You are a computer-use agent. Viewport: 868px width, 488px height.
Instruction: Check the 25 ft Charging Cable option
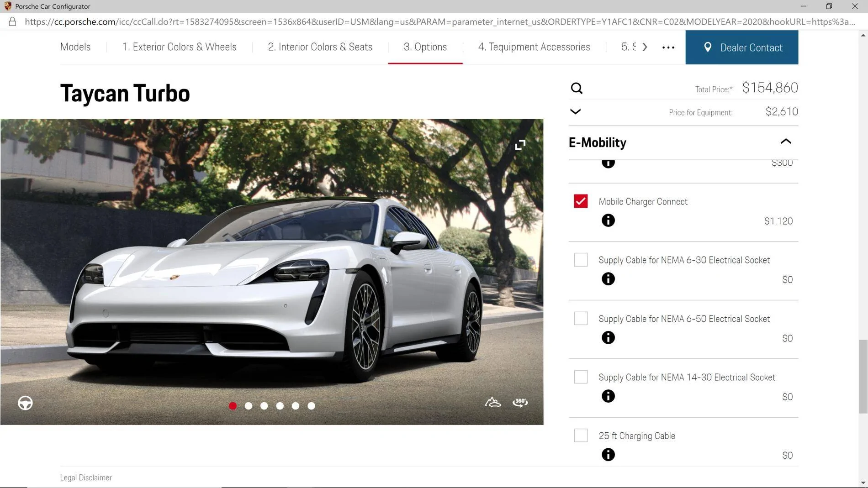click(581, 436)
